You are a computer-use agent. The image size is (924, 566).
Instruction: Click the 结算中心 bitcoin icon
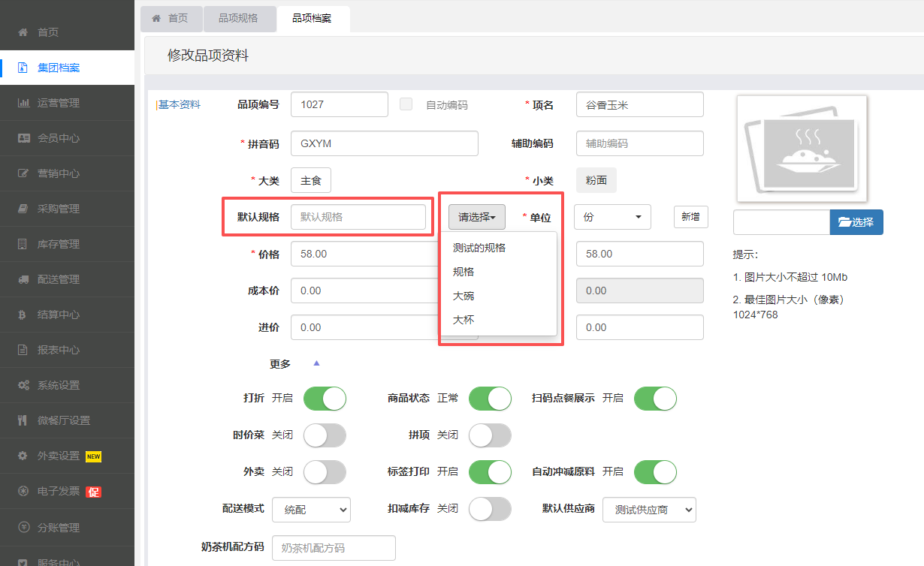pos(23,315)
